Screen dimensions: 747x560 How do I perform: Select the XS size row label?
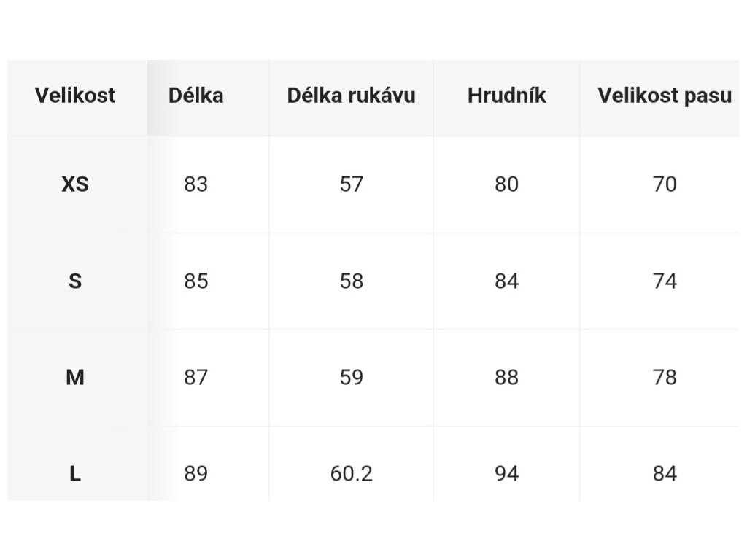coord(75,184)
